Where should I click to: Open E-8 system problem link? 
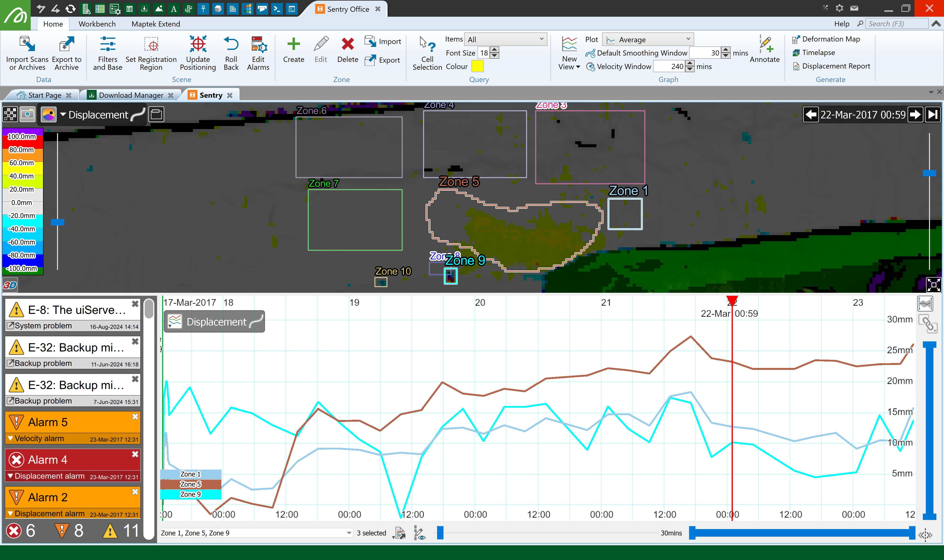pyautogui.click(x=11, y=325)
